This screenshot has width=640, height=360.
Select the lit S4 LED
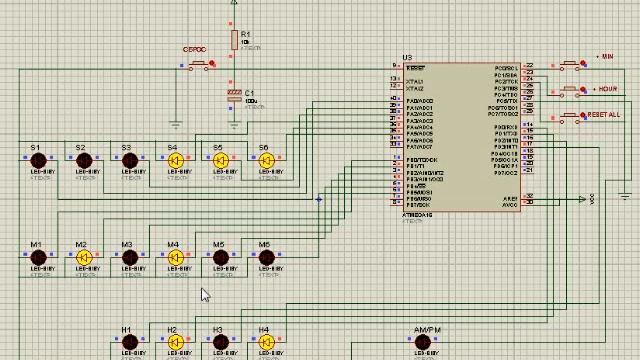[x=176, y=161]
